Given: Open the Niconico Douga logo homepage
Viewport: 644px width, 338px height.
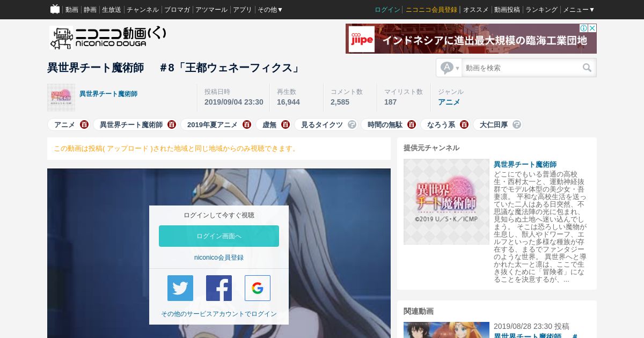Looking at the screenshot, I should [x=108, y=38].
